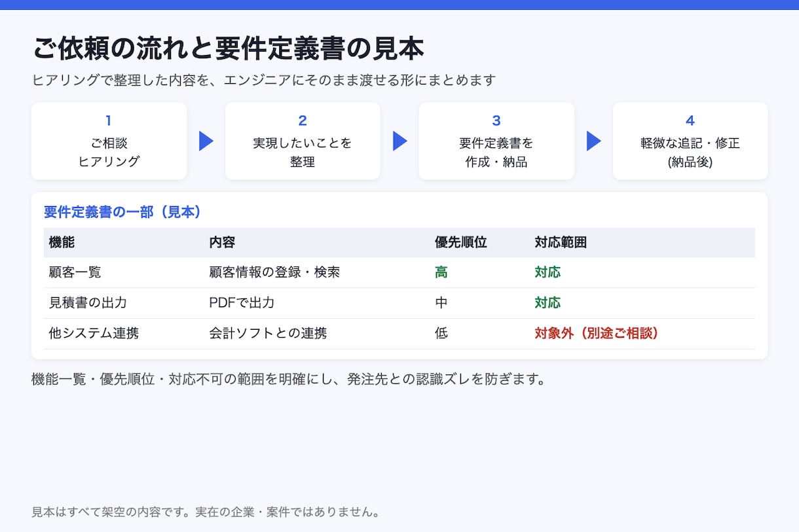Select the step 4 card 軽微な追記・修正
This screenshot has height=532, width=799.
[690, 141]
